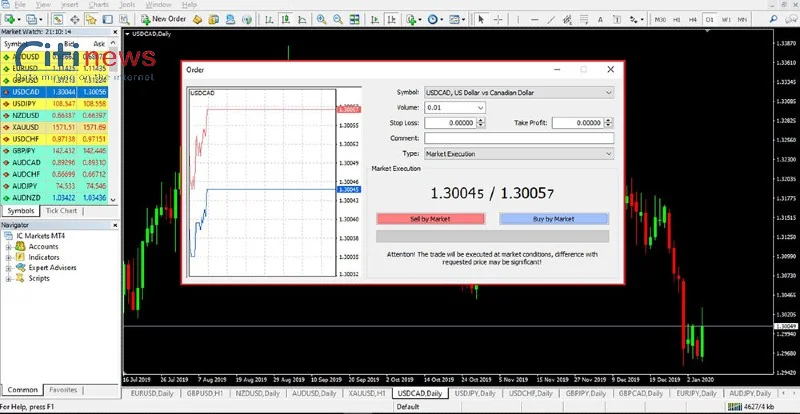Select the text A drawing tool
The image size is (800, 414).
click(600, 19)
